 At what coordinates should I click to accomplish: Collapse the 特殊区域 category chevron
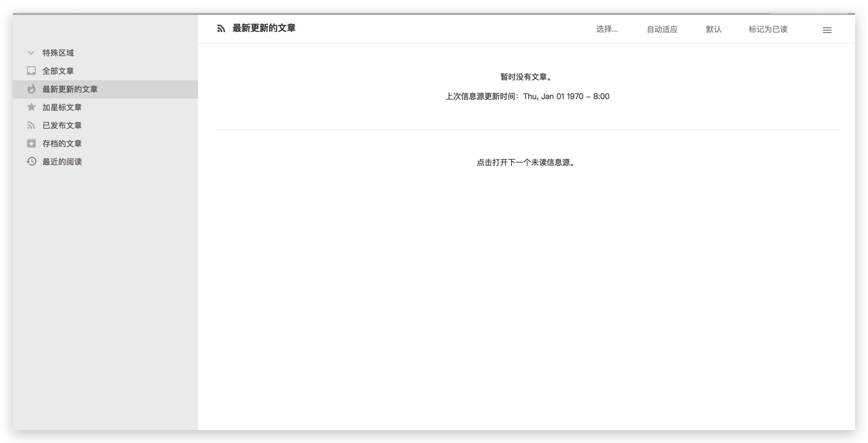[31, 53]
